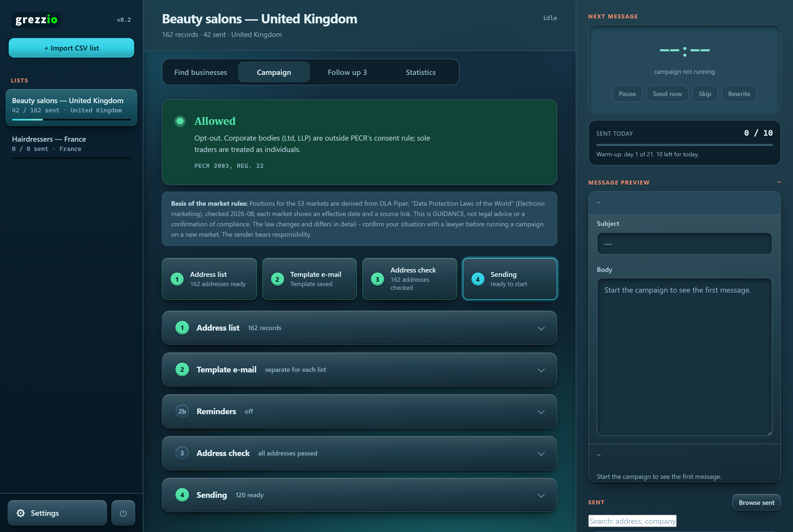Image resolution: width=793 pixels, height=532 pixels.
Task: Click step 2 circle on Template e-mail card
Action: coord(277,279)
